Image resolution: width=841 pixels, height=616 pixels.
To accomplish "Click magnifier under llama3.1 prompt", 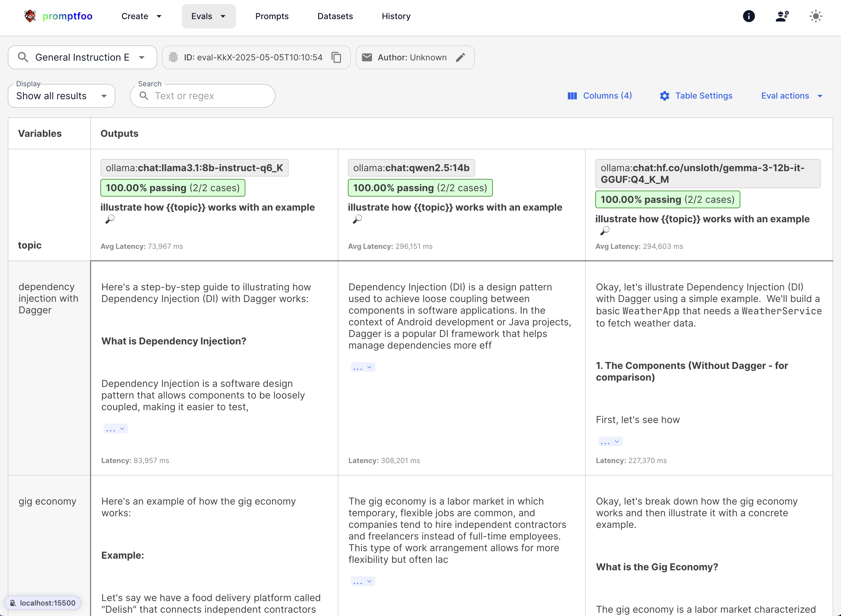I will tap(110, 219).
